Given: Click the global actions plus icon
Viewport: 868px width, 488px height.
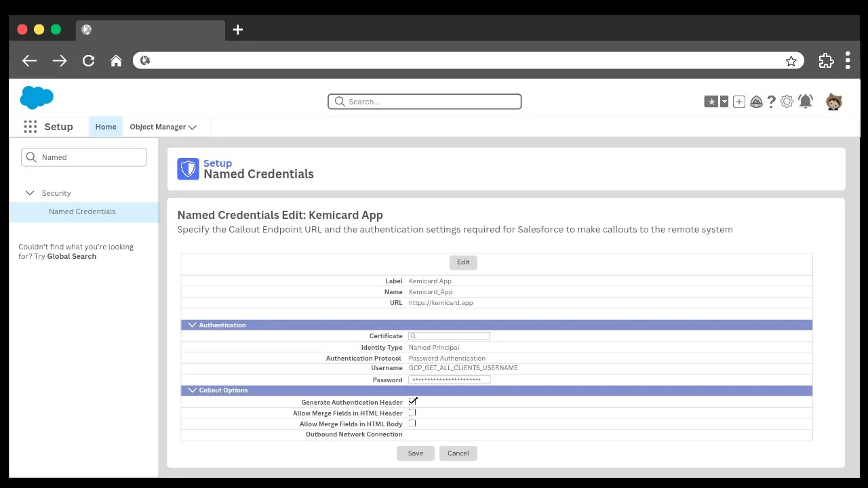Looking at the screenshot, I should (x=739, y=102).
